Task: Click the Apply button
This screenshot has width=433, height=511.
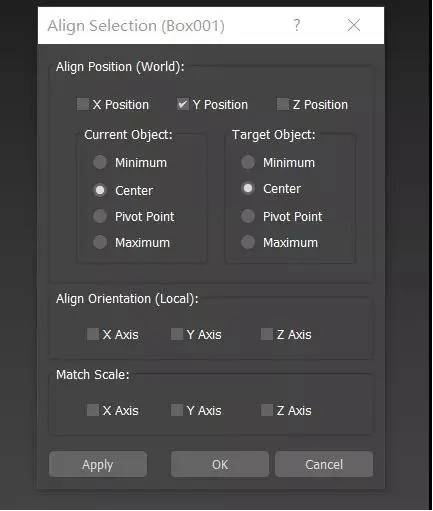Action: click(x=98, y=464)
